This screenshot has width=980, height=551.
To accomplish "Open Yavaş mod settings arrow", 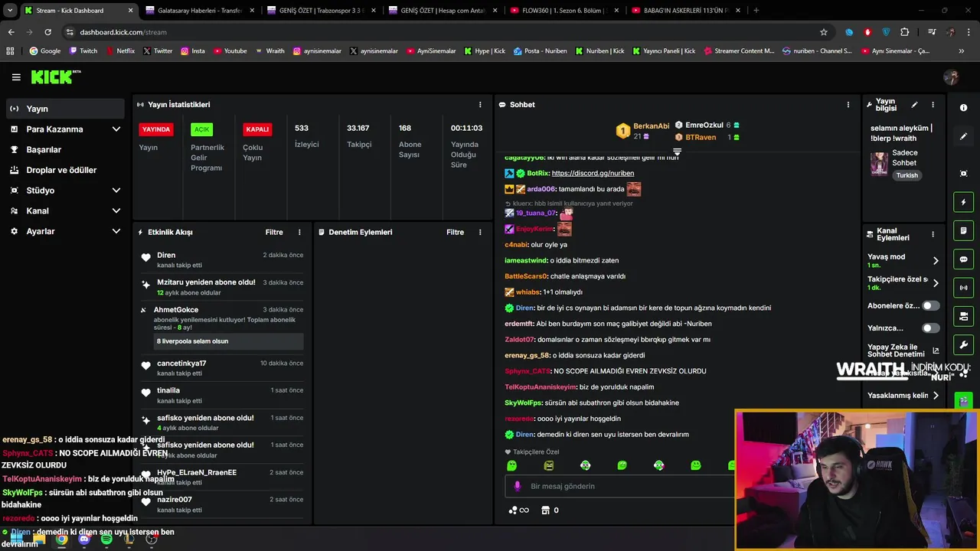I will 935,261.
